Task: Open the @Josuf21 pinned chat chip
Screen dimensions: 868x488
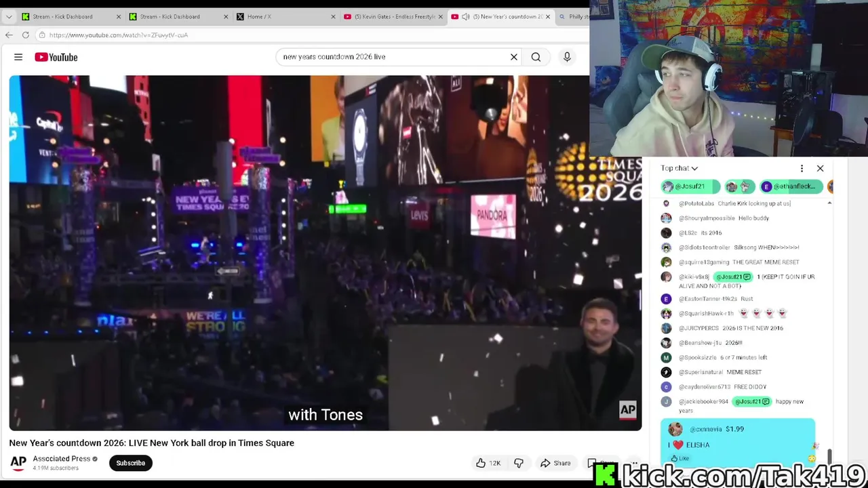Action: click(x=690, y=186)
